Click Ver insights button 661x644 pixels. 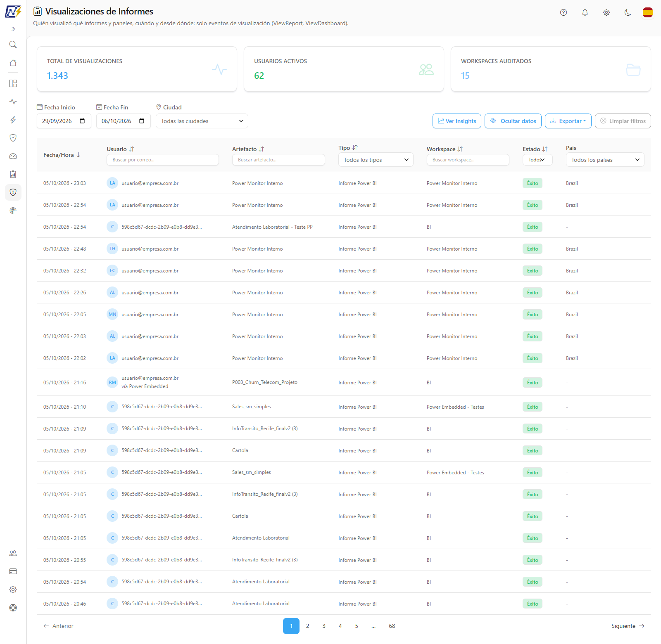(457, 121)
